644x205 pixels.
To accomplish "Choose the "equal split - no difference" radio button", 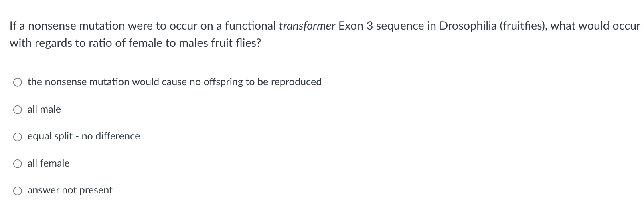I will click(x=17, y=137).
